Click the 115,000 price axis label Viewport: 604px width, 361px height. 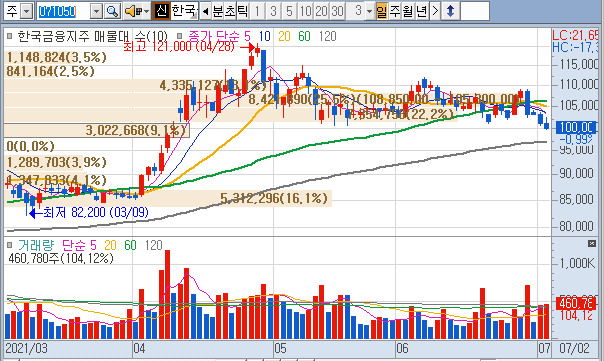pyautogui.click(x=579, y=64)
